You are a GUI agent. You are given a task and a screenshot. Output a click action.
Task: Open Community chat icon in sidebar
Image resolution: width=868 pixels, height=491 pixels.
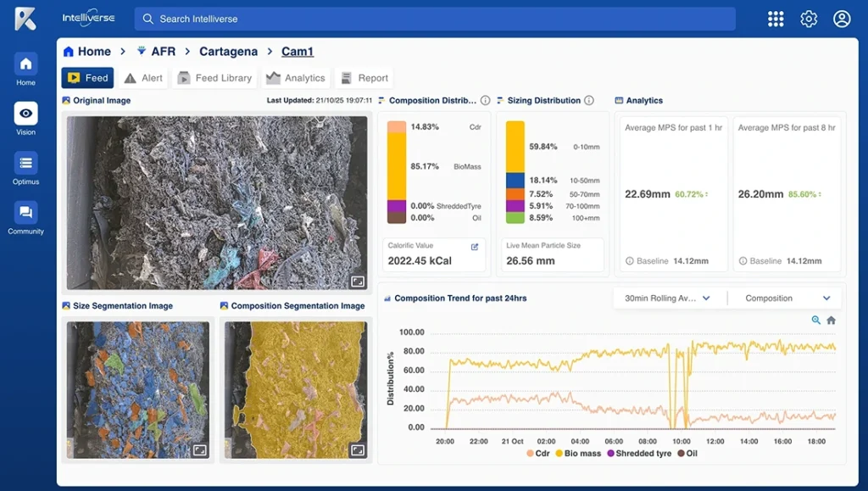coord(25,213)
